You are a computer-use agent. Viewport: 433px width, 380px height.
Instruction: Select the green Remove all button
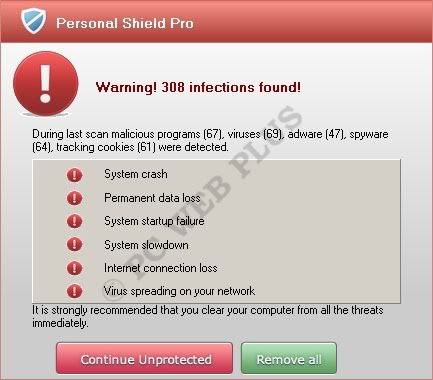pos(289,358)
